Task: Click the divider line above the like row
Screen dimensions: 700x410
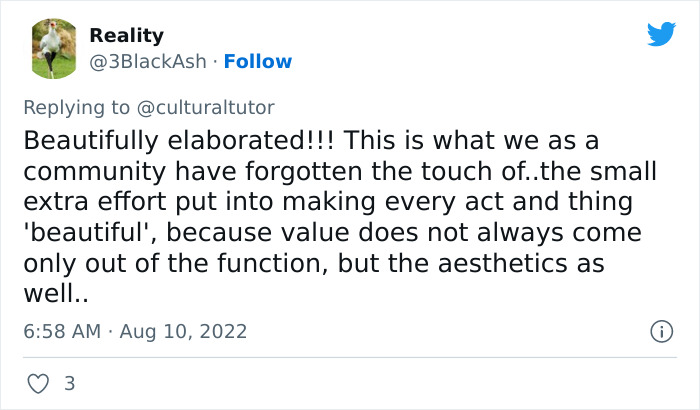Action: [350, 358]
